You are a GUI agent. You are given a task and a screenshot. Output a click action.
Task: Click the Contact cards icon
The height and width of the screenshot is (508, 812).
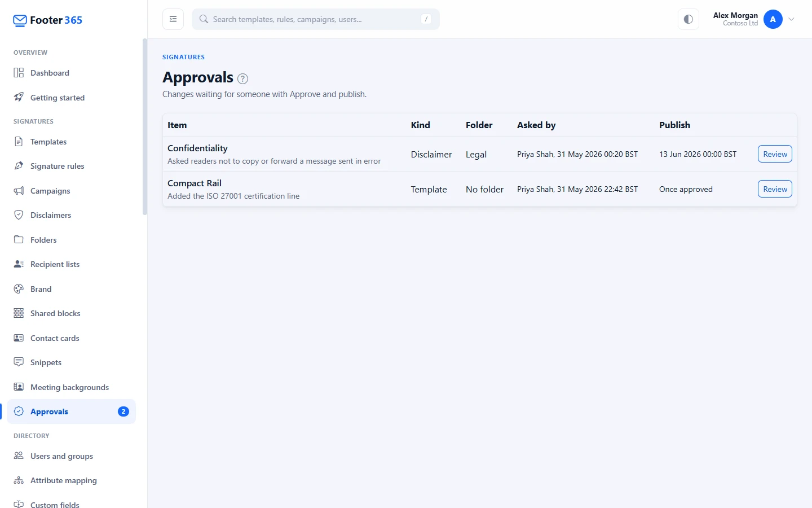pos(19,338)
